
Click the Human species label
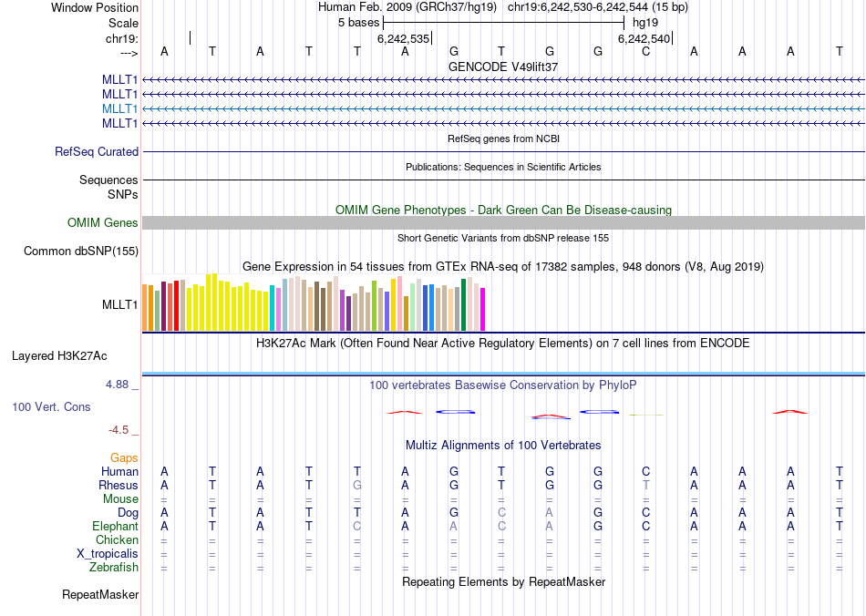click(x=119, y=471)
